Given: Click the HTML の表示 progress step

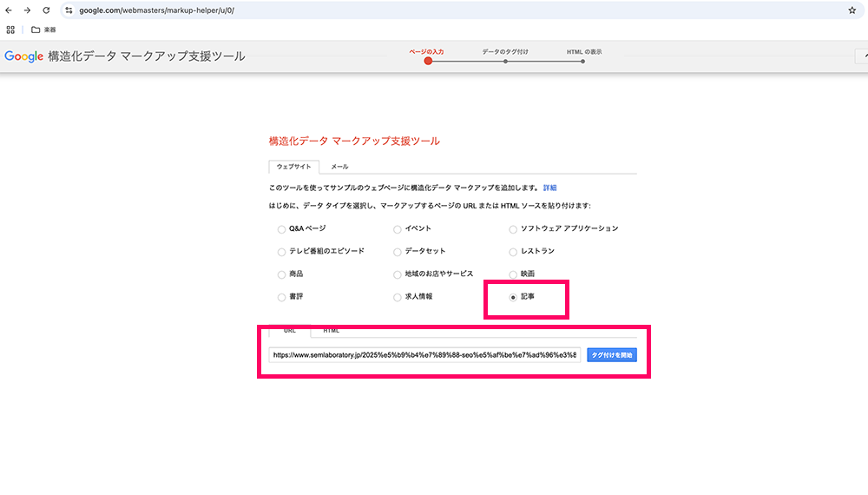Looking at the screenshot, I should pyautogui.click(x=583, y=56).
